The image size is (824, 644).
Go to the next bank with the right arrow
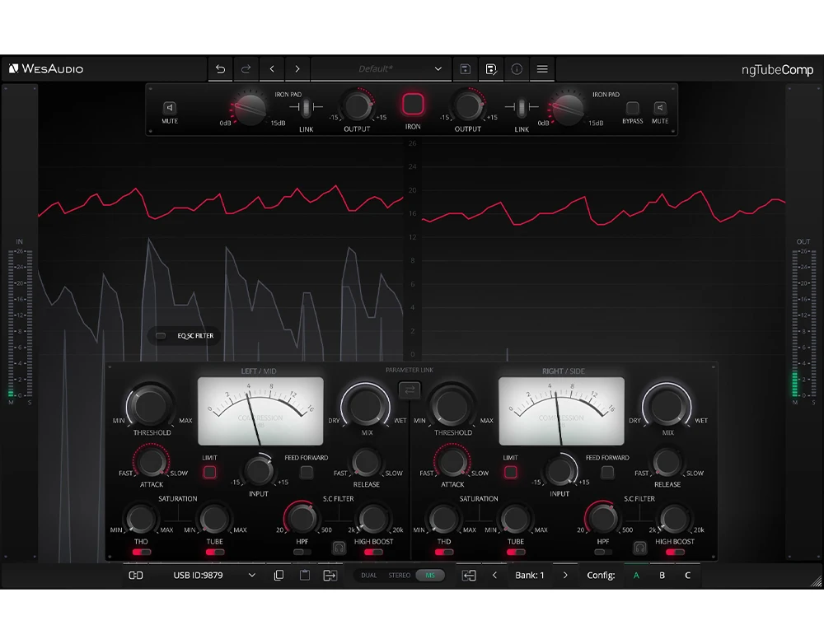[565, 575]
